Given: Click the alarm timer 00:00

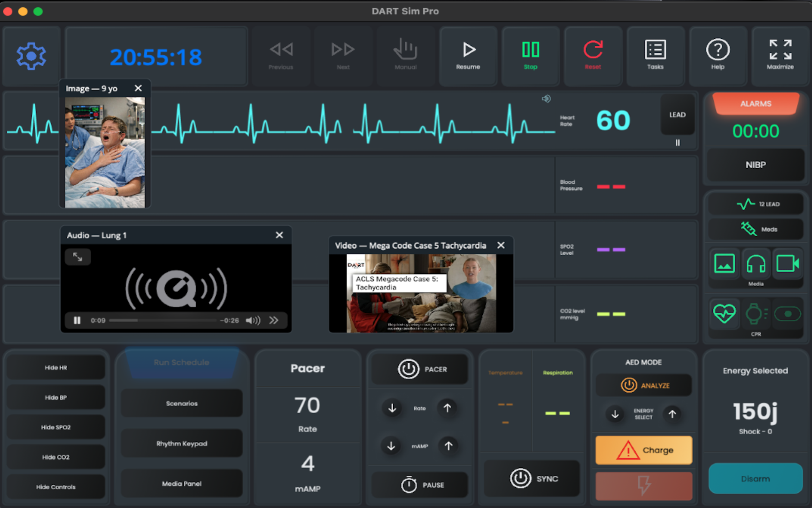Looking at the screenshot, I should click(x=756, y=131).
